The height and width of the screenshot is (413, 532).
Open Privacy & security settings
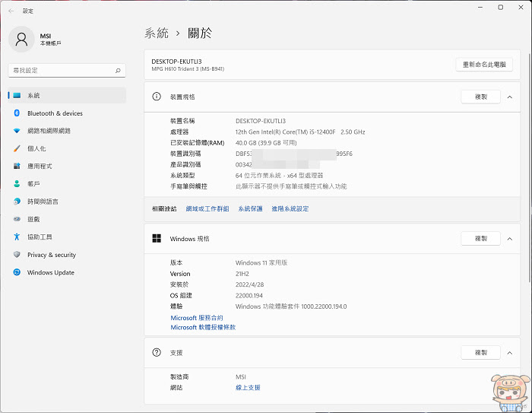(67, 254)
